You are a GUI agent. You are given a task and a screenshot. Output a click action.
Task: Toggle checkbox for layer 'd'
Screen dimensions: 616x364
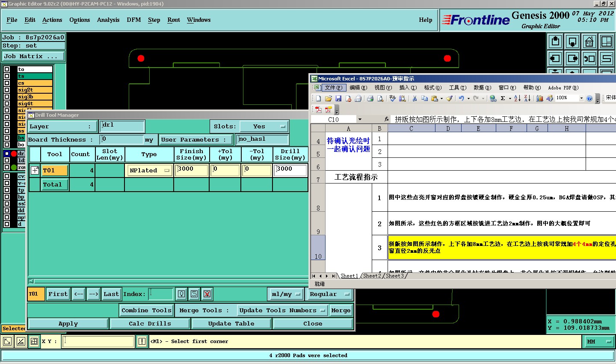7,224
